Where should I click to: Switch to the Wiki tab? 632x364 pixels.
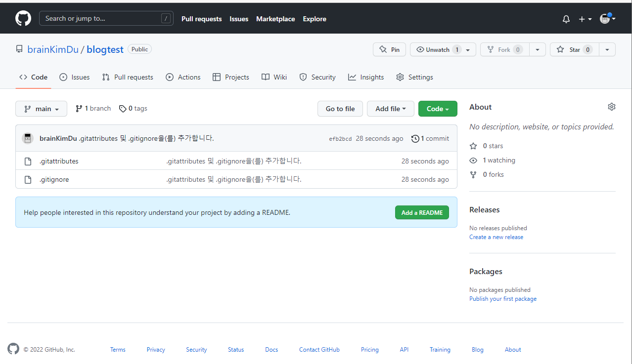[x=274, y=77]
